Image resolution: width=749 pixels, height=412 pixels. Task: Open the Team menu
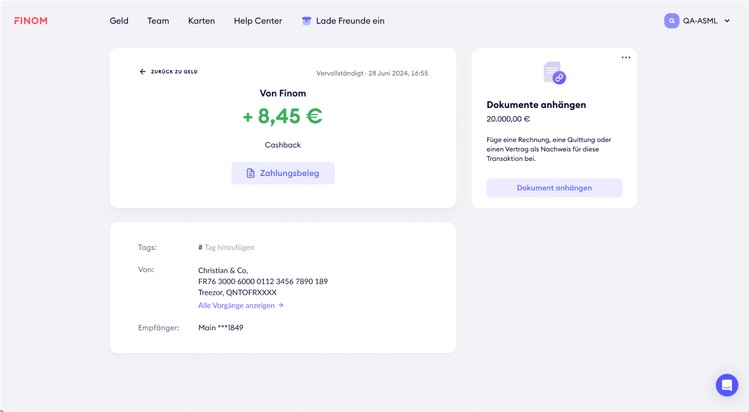coord(158,21)
